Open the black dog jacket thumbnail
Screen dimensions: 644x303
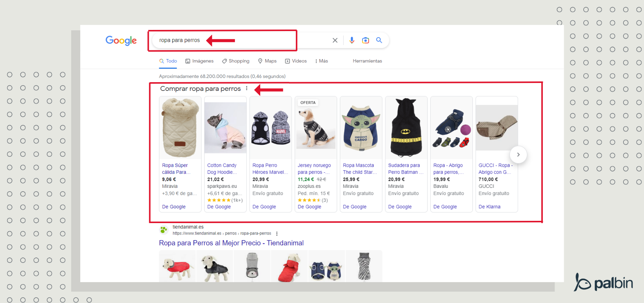pos(215,267)
